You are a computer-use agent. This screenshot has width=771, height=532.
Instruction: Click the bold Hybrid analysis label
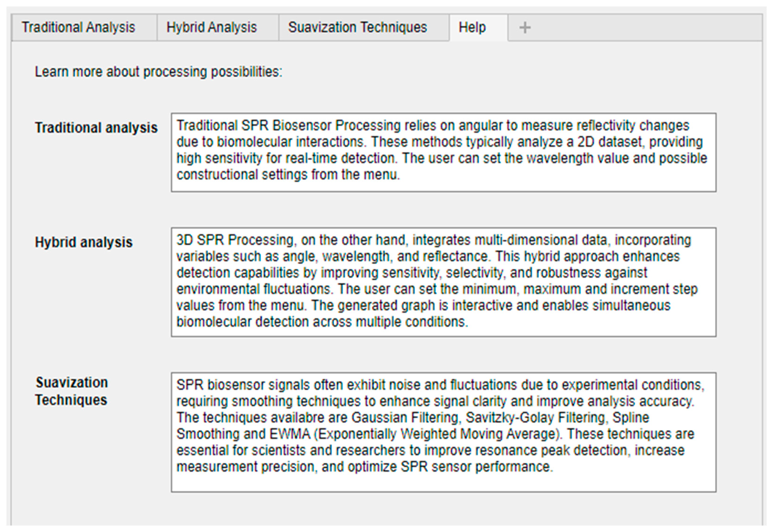click(x=84, y=242)
